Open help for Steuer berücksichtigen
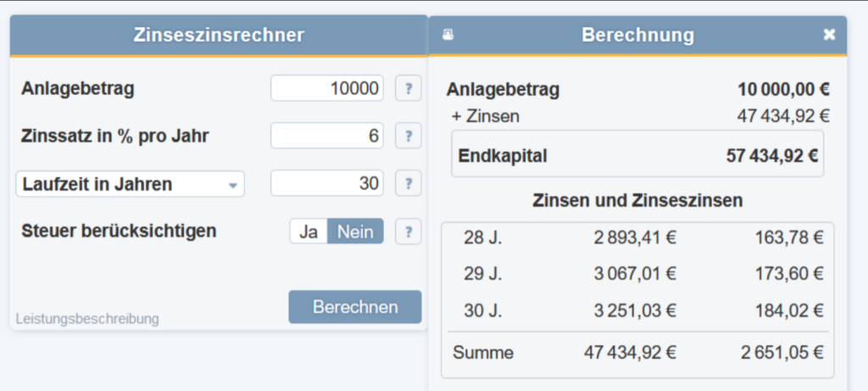 click(x=409, y=231)
